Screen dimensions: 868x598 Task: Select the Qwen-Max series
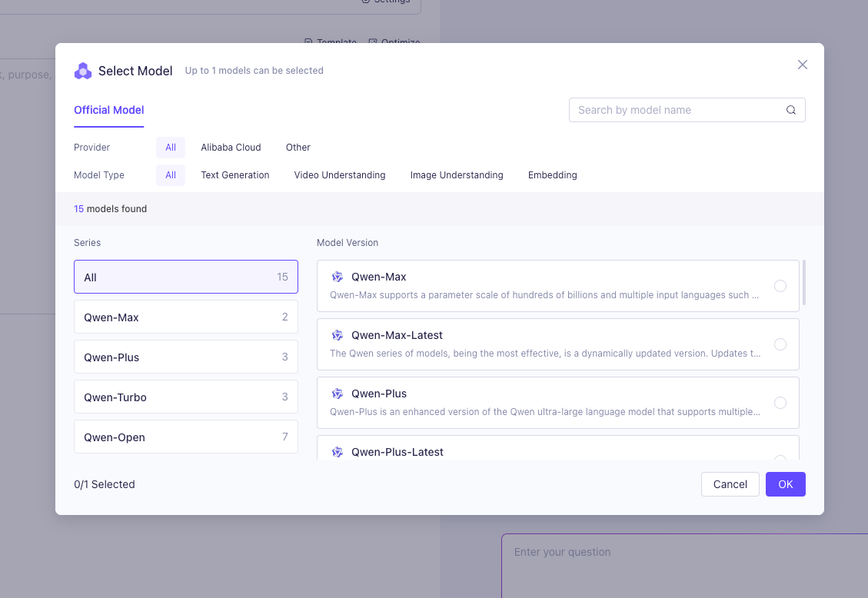click(186, 317)
